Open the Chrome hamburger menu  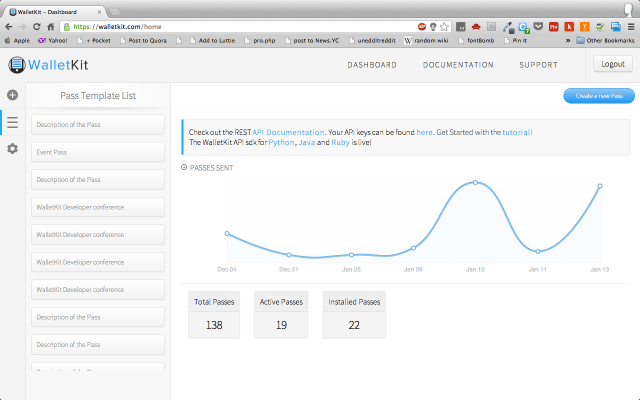click(x=631, y=27)
